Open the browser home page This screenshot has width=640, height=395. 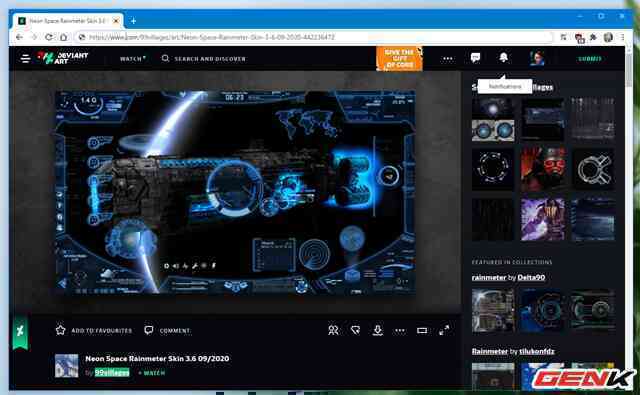pos(63,37)
